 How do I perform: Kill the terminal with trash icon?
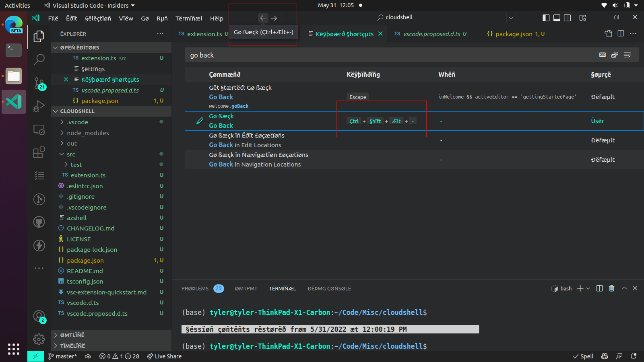[612, 288]
